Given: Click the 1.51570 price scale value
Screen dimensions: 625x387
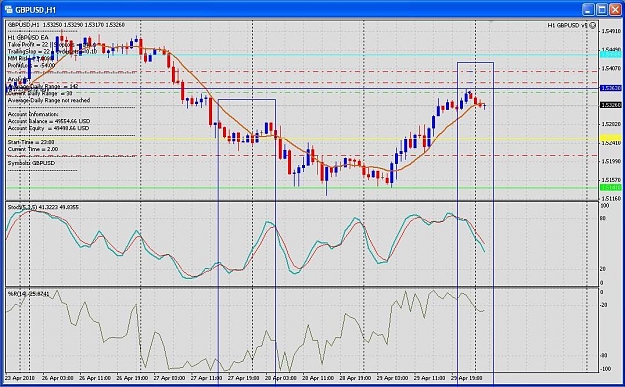Looking at the screenshot, I should click(611, 180).
